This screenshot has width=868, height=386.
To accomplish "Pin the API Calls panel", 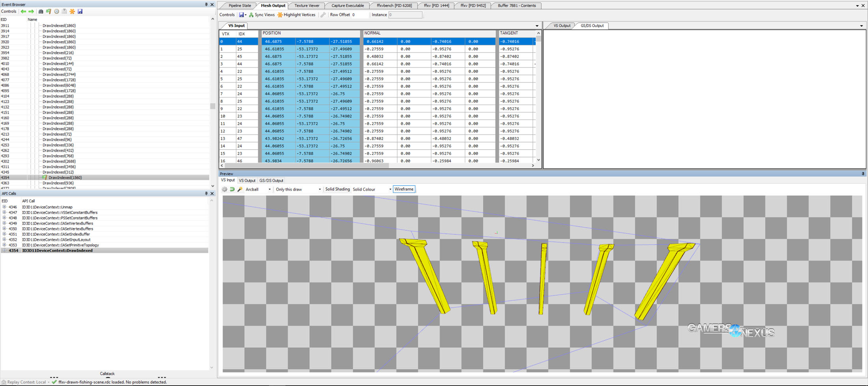I will 206,193.
